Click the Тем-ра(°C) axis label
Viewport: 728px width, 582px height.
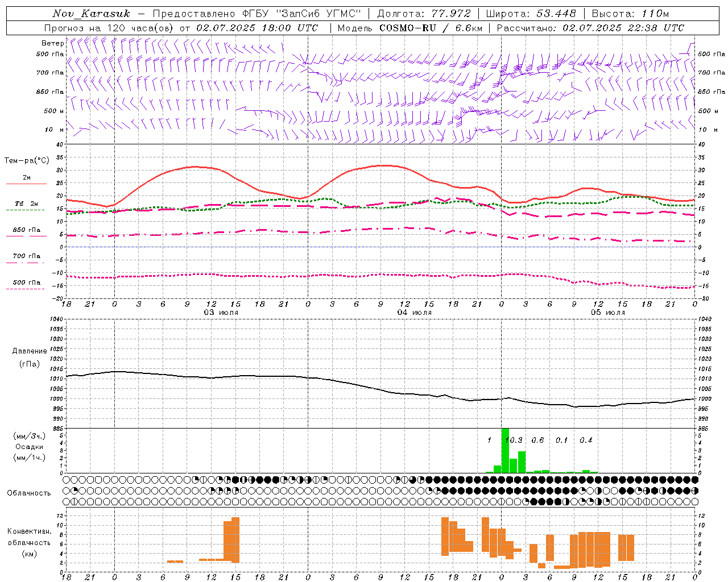point(27,161)
